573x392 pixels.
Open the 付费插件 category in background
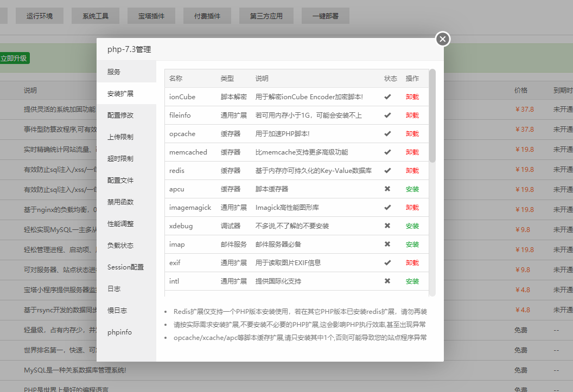point(207,16)
